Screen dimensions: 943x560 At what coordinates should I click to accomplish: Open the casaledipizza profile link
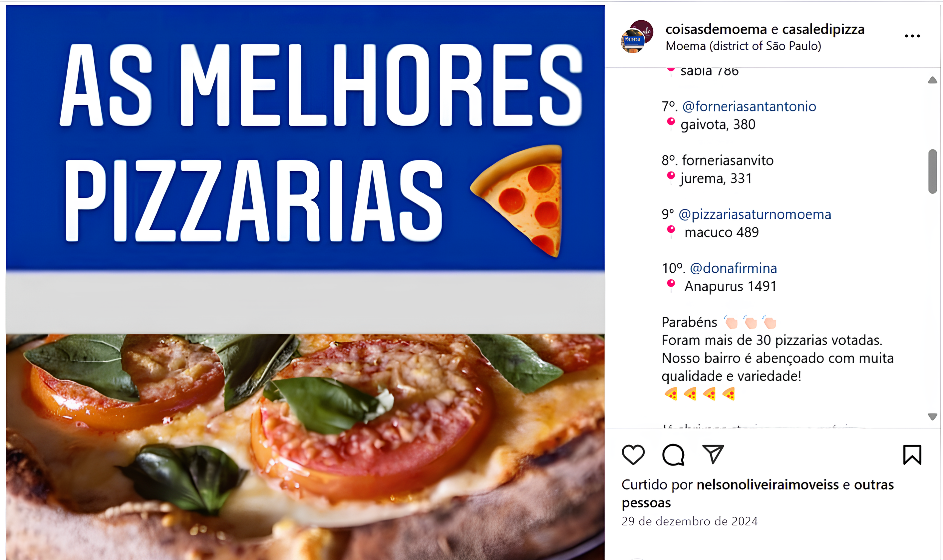tap(823, 29)
